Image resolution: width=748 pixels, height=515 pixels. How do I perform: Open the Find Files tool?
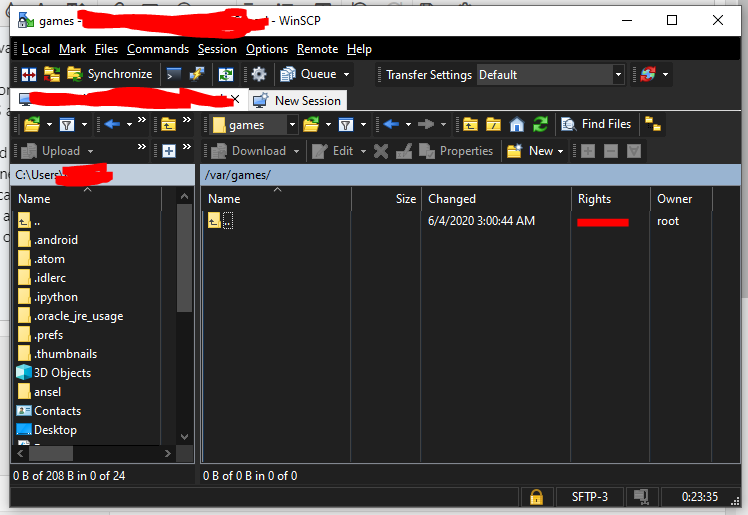tap(596, 124)
